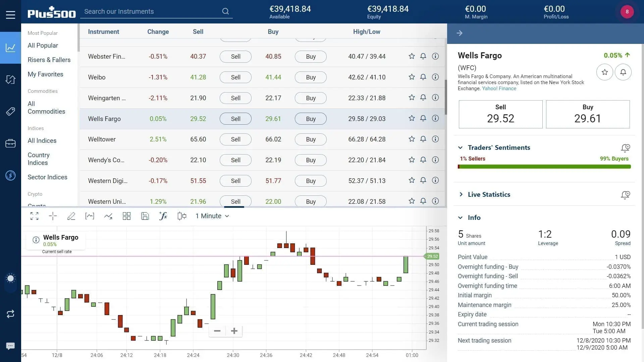Image resolution: width=644 pixels, height=362 pixels.
Task: Click the candlestick settings chart icon
Action: (x=181, y=216)
